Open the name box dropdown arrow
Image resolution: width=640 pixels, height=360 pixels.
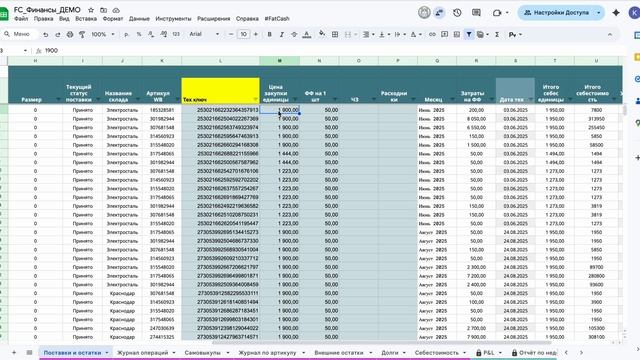[25, 51]
